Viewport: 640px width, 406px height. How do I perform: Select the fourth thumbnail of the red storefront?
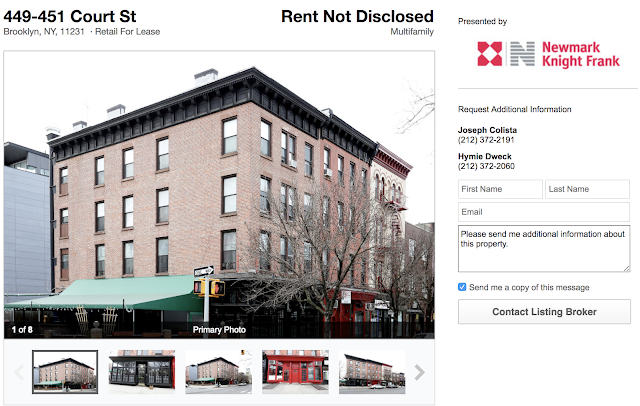(295, 372)
